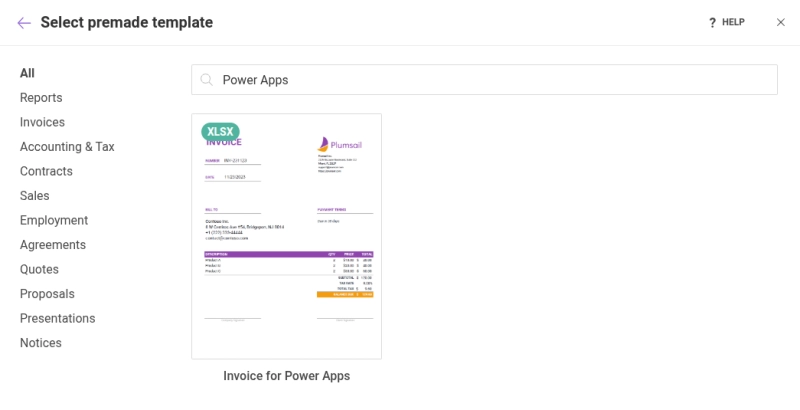Filter by Employment category
This screenshot has width=800, height=410.
54,220
